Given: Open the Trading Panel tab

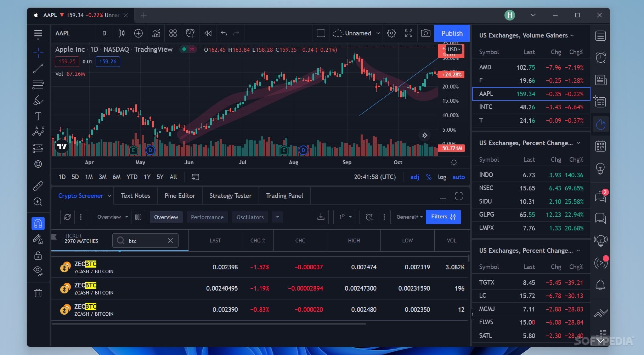Looking at the screenshot, I should click(x=284, y=196).
